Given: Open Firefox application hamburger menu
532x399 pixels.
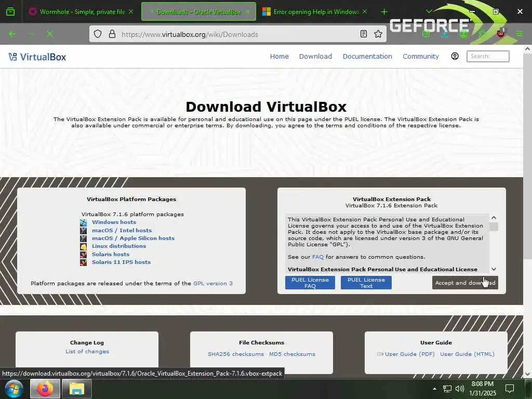Looking at the screenshot, I should point(520,34).
